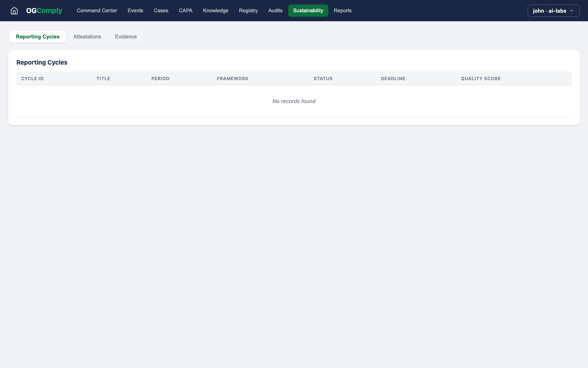Open the Cases section

point(161,11)
